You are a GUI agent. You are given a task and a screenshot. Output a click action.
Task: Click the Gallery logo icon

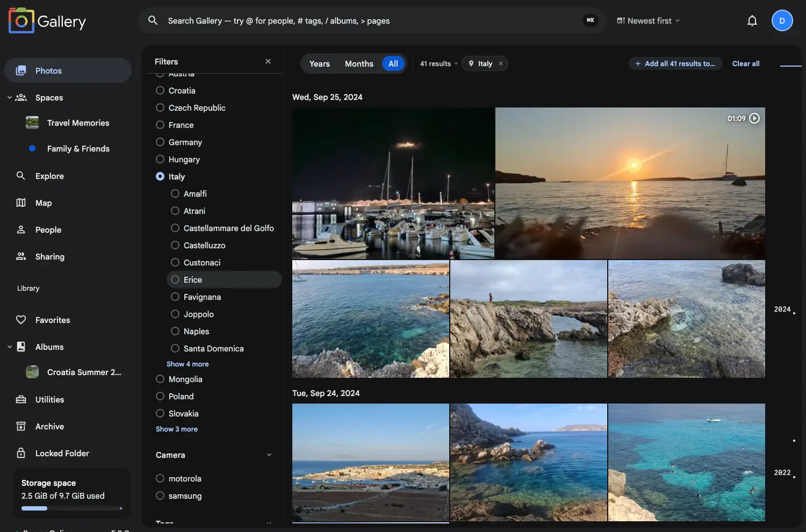click(x=21, y=21)
